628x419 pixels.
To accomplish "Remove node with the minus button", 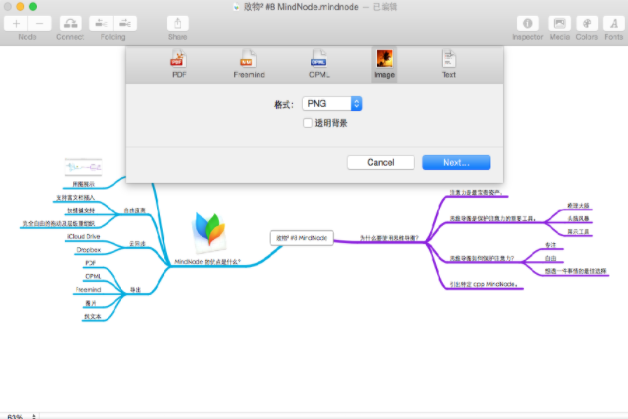I will [39, 22].
